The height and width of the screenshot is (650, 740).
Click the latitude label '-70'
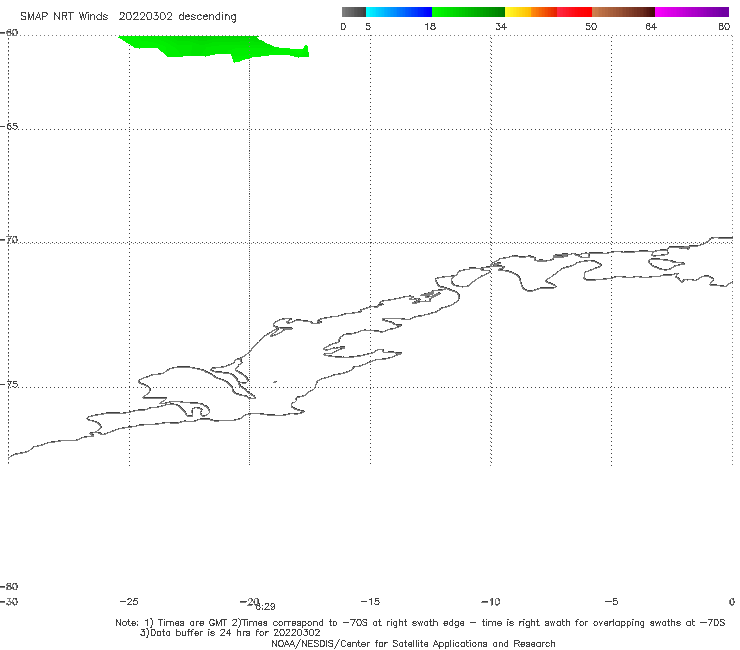9,240
